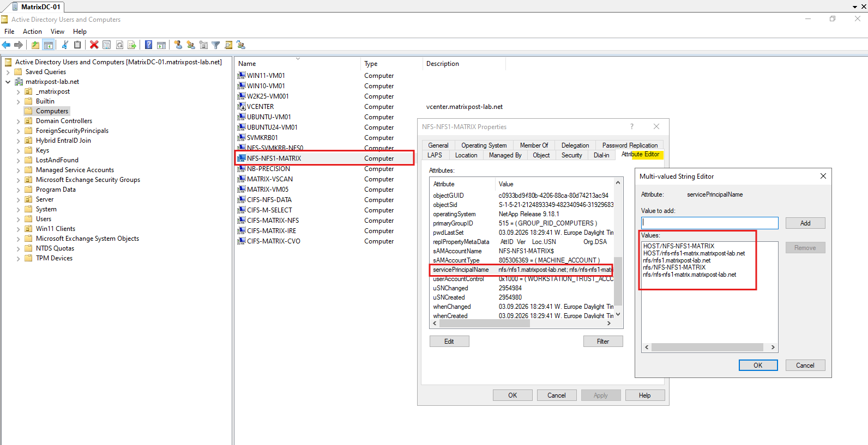Image resolution: width=868 pixels, height=445 pixels.
Task: Click the Value to add input field
Action: pyautogui.click(x=710, y=223)
